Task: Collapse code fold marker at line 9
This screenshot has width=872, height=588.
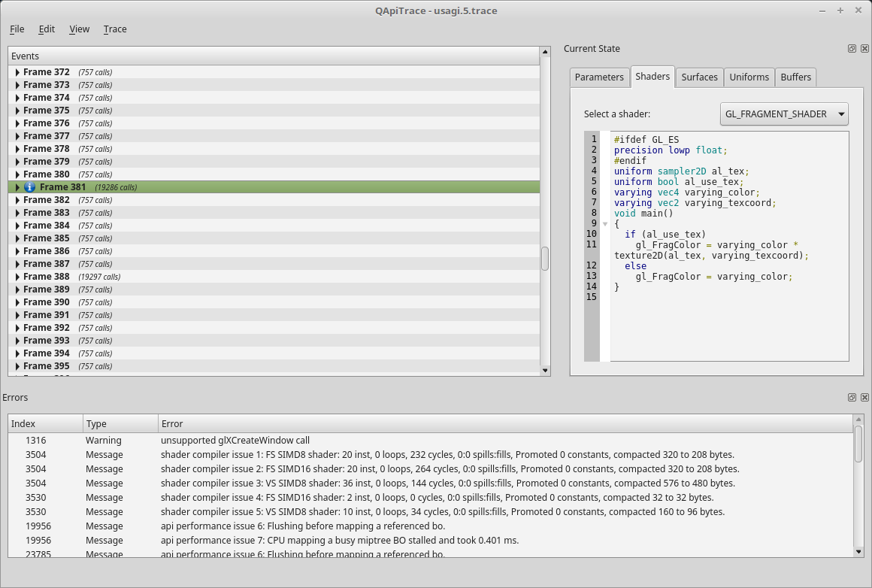Action: click(605, 224)
